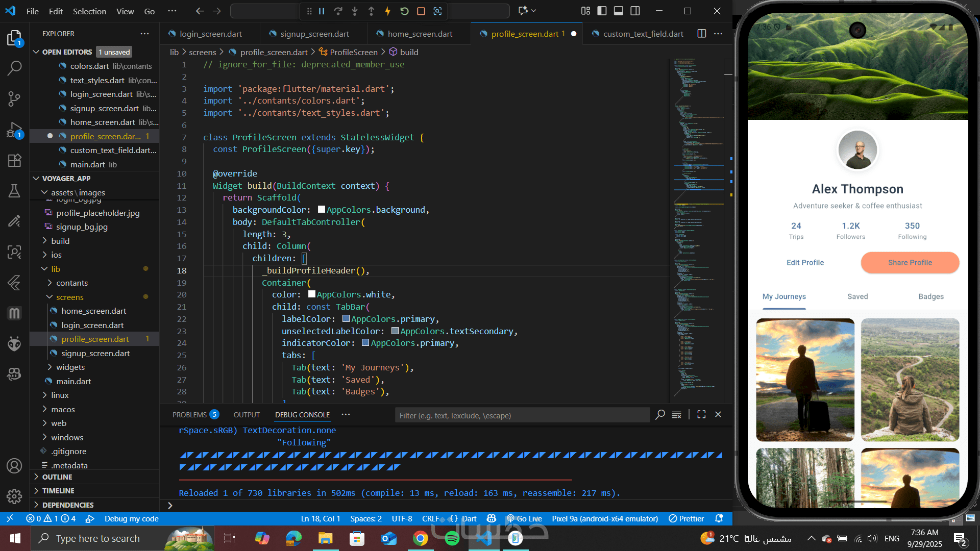
Task: Collapse the screens folder
Action: [x=69, y=297]
